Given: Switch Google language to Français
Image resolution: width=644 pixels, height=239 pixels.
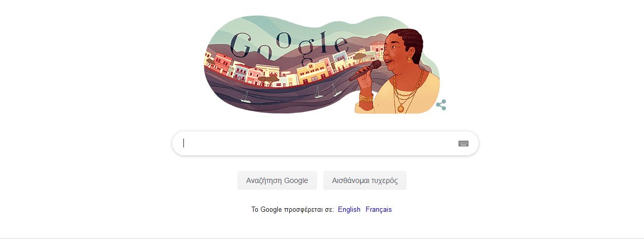Looking at the screenshot, I should click(379, 210).
